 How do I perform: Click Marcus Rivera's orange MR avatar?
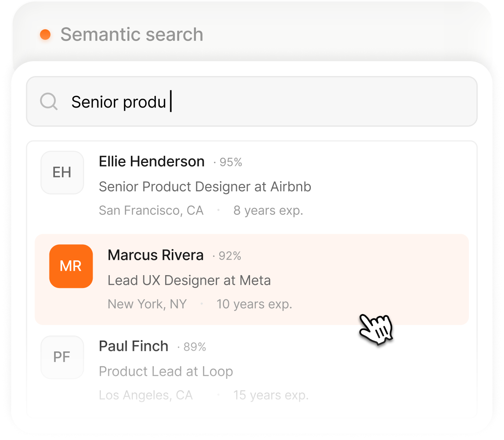71,266
